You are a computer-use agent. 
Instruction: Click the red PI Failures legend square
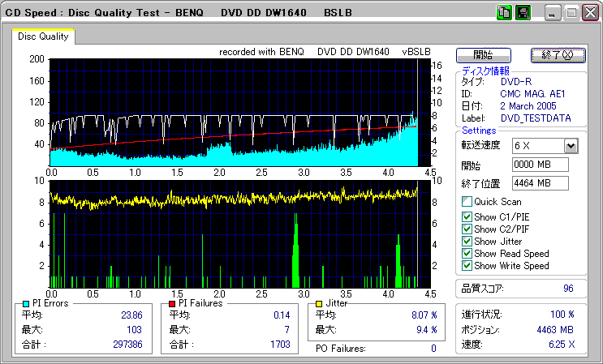pos(172,303)
